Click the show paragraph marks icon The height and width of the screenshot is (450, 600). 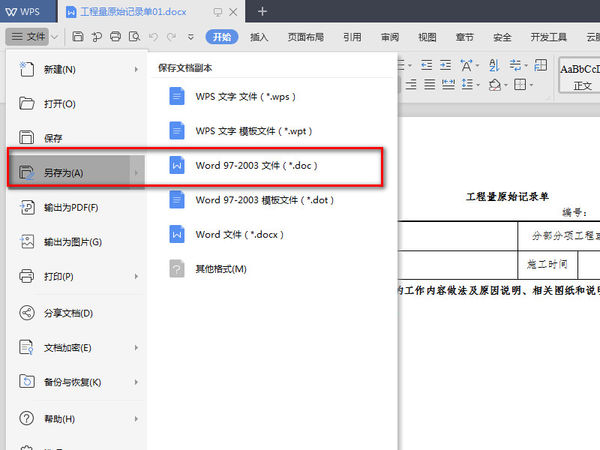coord(515,65)
